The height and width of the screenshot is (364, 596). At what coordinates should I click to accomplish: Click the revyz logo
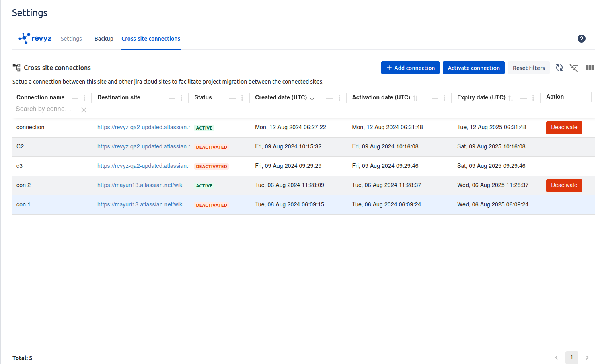click(x=35, y=39)
